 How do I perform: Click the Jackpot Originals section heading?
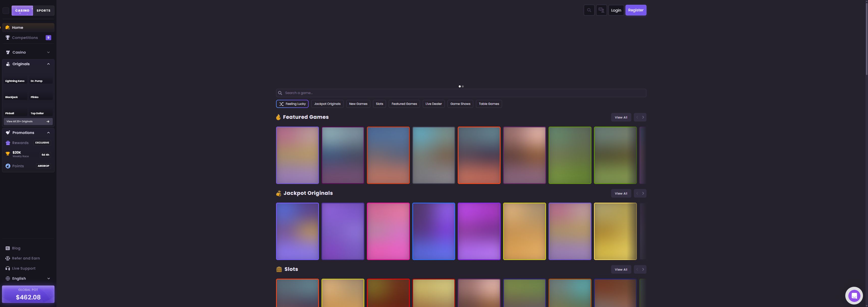point(308,193)
